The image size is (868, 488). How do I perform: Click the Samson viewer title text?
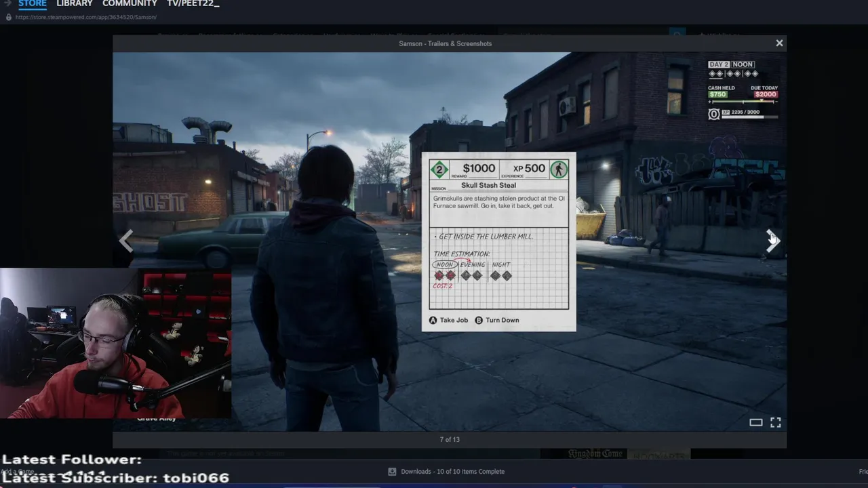(x=446, y=43)
